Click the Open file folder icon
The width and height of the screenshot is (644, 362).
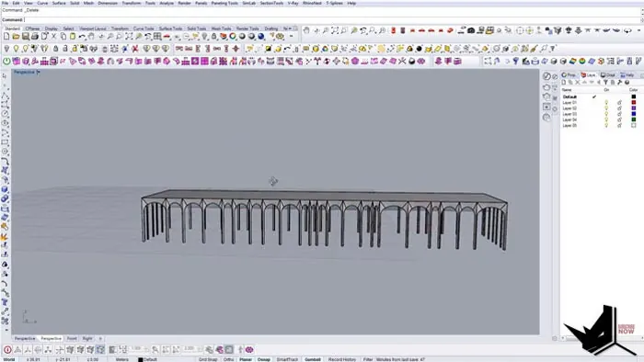click(16, 37)
